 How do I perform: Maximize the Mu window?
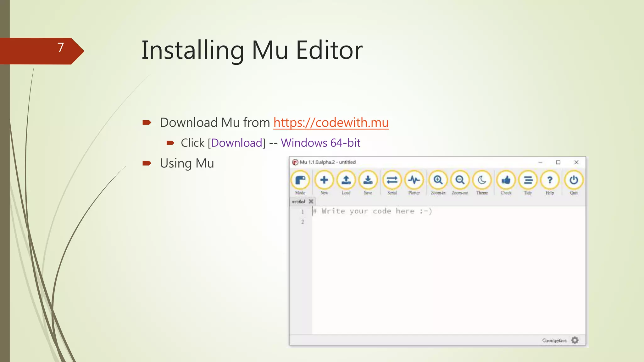[x=558, y=162]
